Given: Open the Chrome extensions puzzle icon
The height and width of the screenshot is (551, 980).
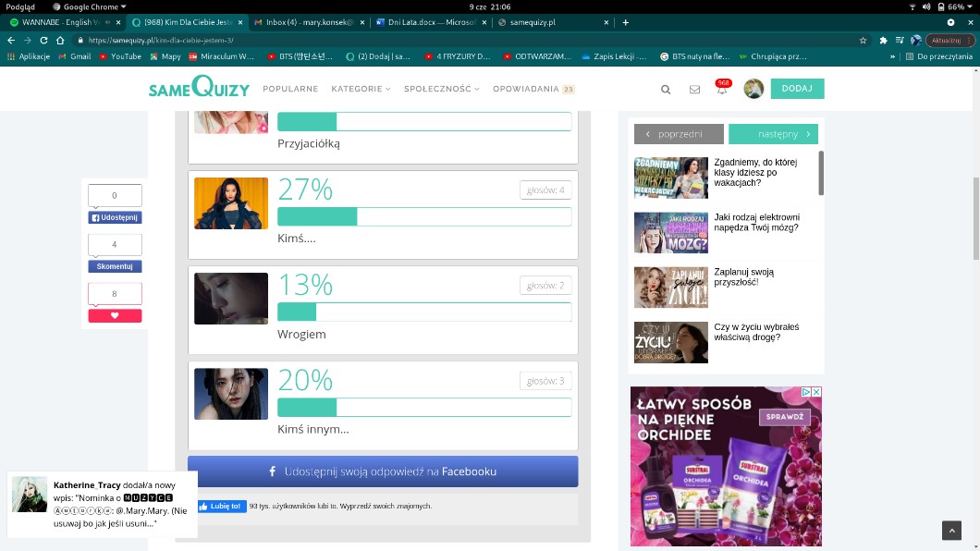Looking at the screenshot, I should 883,41.
